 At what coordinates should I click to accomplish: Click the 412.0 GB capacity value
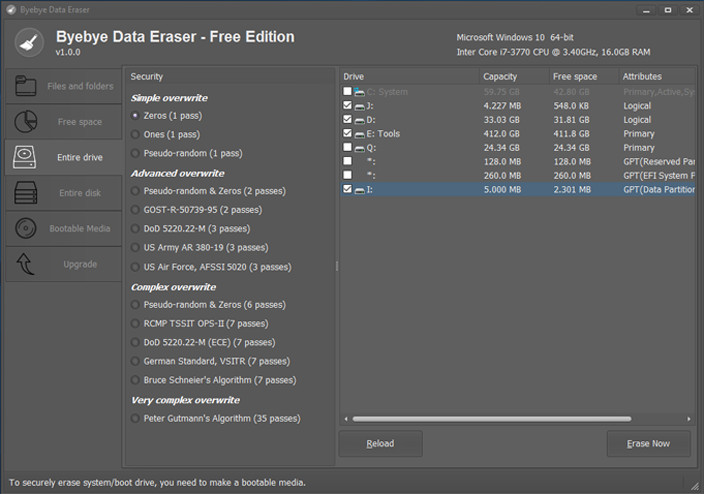(501, 134)
